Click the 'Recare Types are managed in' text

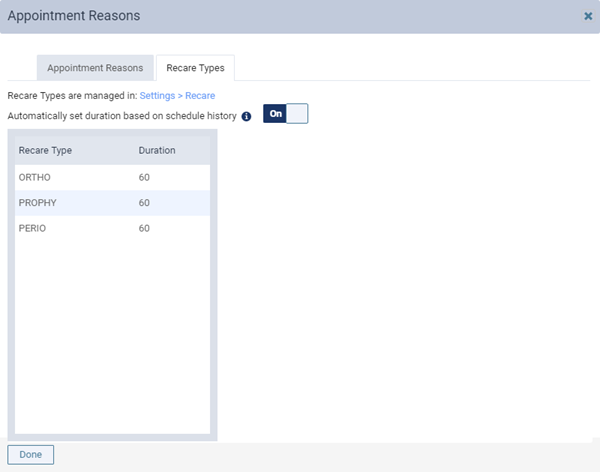click(x=72, y=96)
